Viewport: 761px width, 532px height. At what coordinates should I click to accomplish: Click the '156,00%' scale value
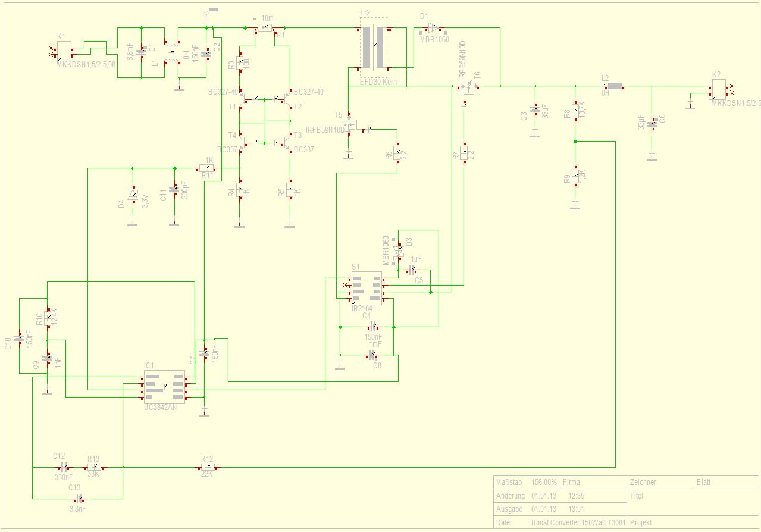pos(544,482)
